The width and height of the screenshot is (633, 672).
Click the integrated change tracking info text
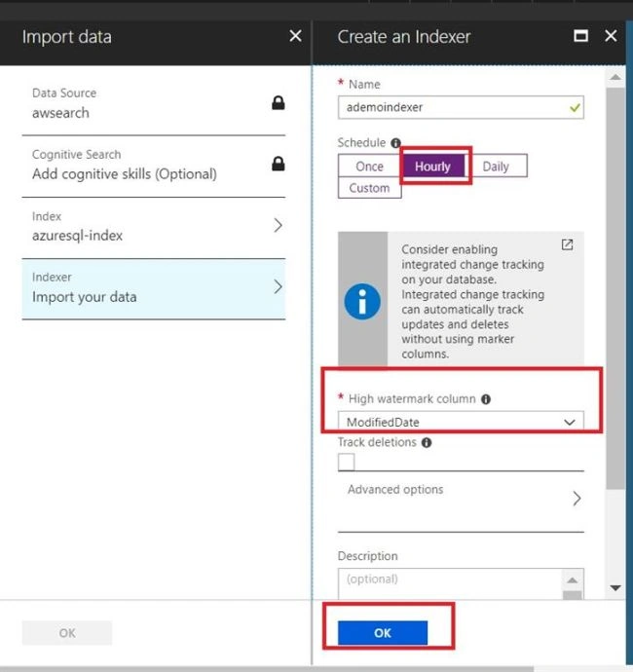click(x=472, y=301)
